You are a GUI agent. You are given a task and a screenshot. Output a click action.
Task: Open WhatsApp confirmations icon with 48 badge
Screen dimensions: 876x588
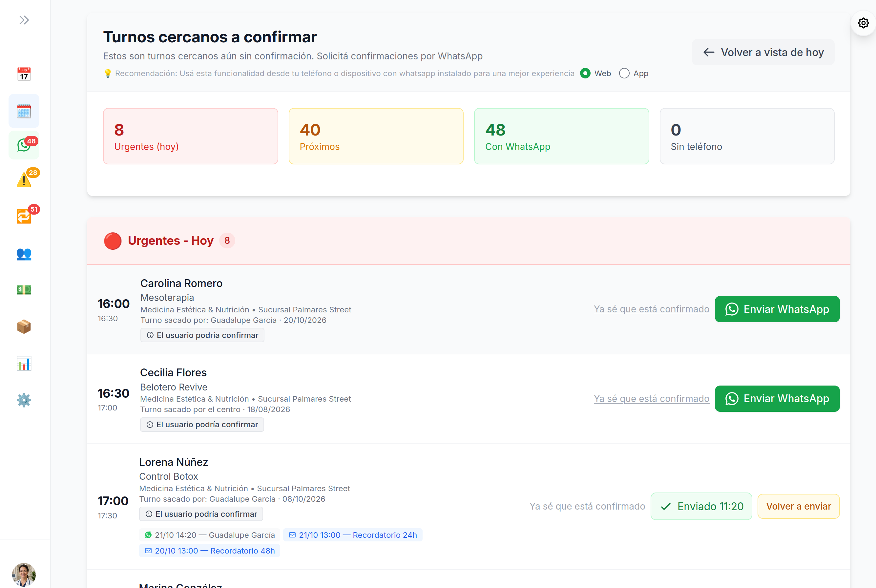pyautogui.click(x=24, y=145)
